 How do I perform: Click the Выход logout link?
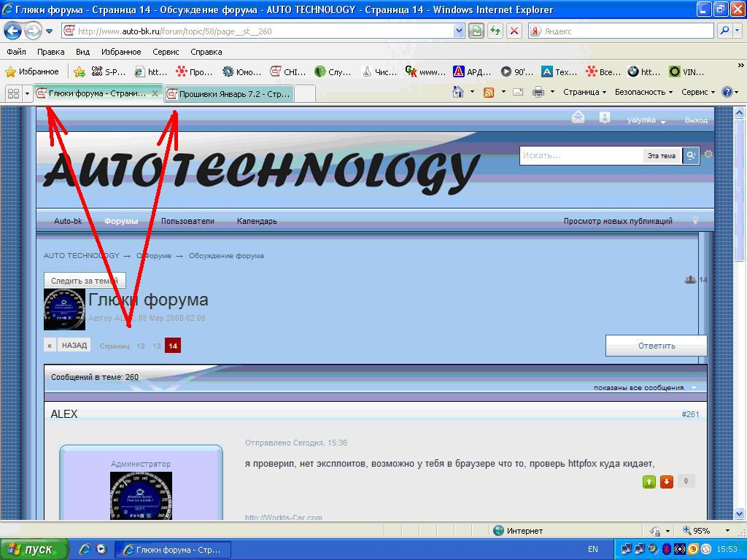696,120
